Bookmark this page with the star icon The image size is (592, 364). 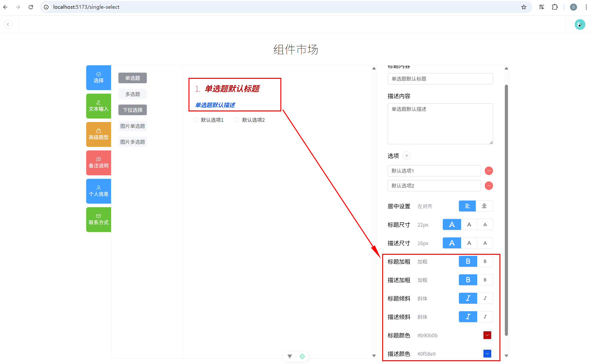(524, 7)
